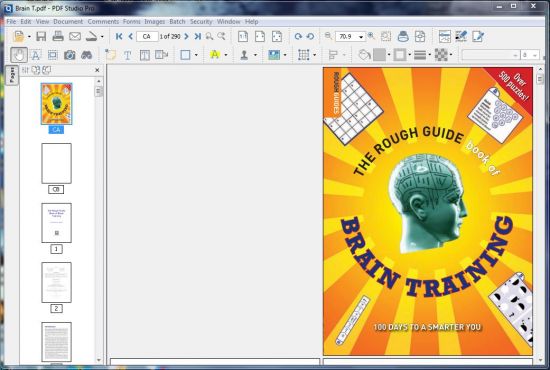Open the Batch menu
The height and width of the screenshot is (370, 550).
tap(177, 21)
